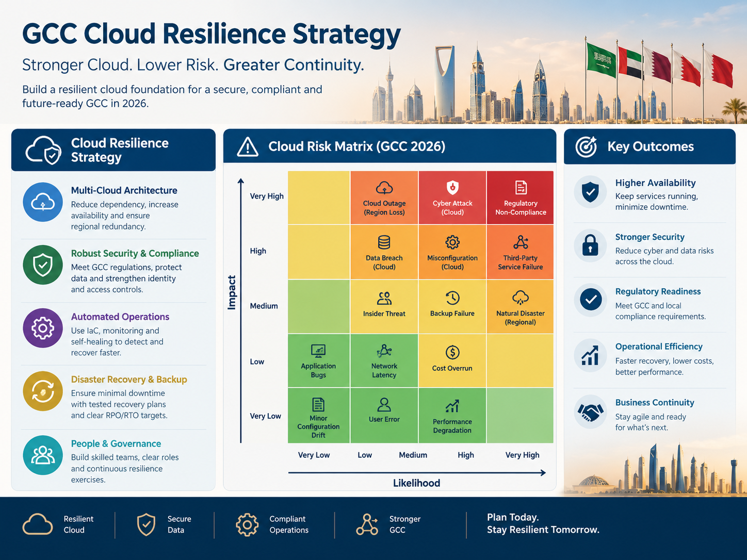Select the Minor Configuration Drift cell

click(x=319, y=416)
